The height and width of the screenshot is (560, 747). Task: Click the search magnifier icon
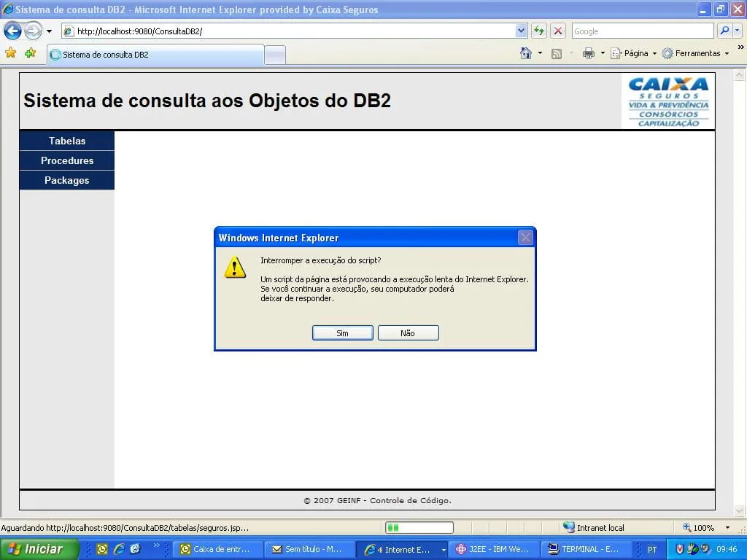click(724, 31)
